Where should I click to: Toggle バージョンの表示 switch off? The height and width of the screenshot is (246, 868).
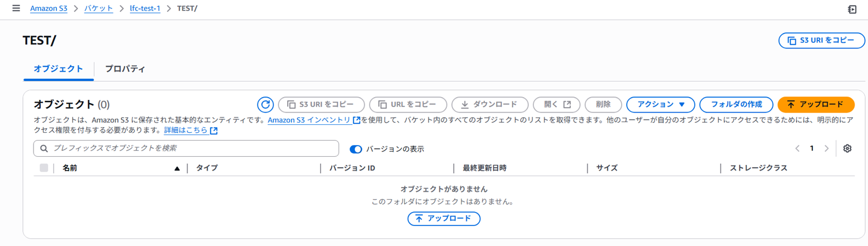click(356, 149)
